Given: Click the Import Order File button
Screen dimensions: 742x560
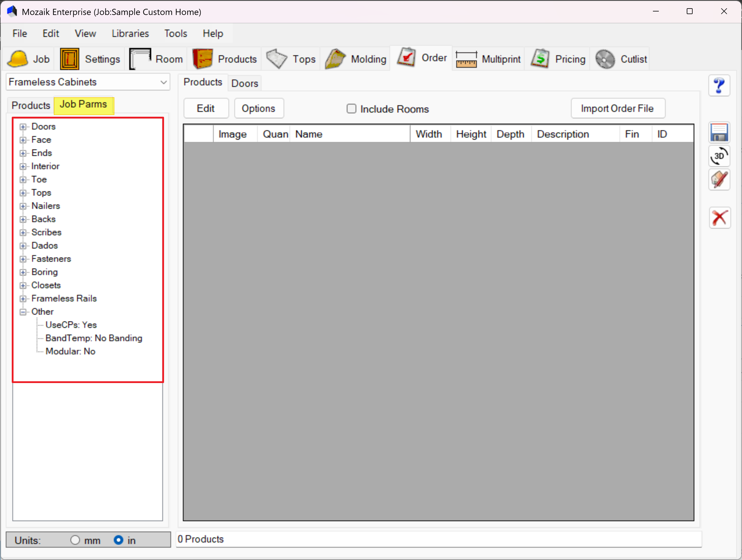Looking at the screenshot, I should [618, 108].
